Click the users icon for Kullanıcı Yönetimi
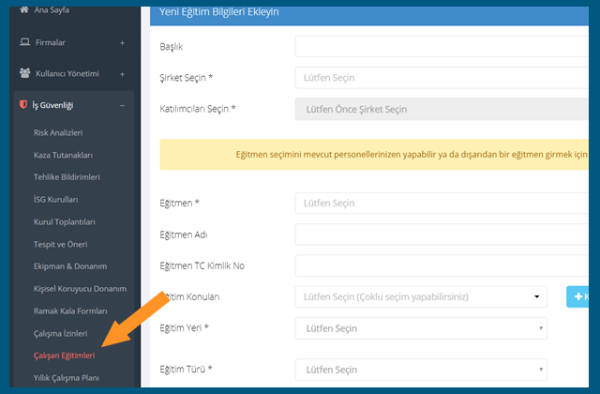 click(x=25, y=73)
